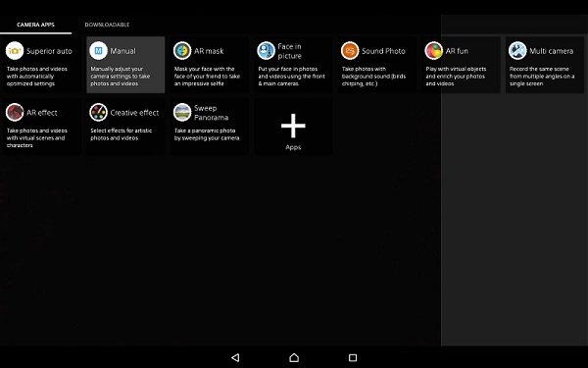
Task: Click the "Face in picture" title
Action: [289, 51]
